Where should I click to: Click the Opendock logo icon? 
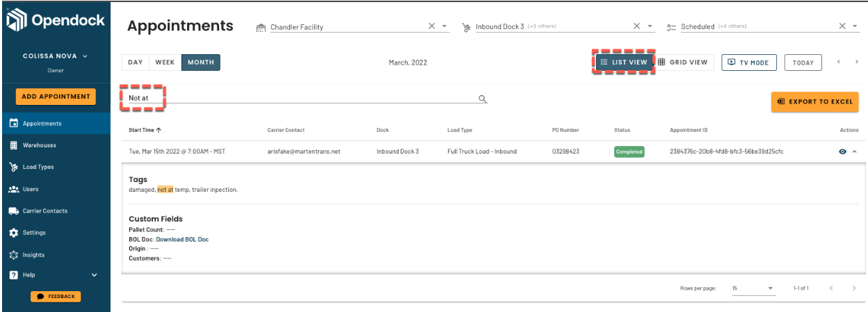click(15, 21)
